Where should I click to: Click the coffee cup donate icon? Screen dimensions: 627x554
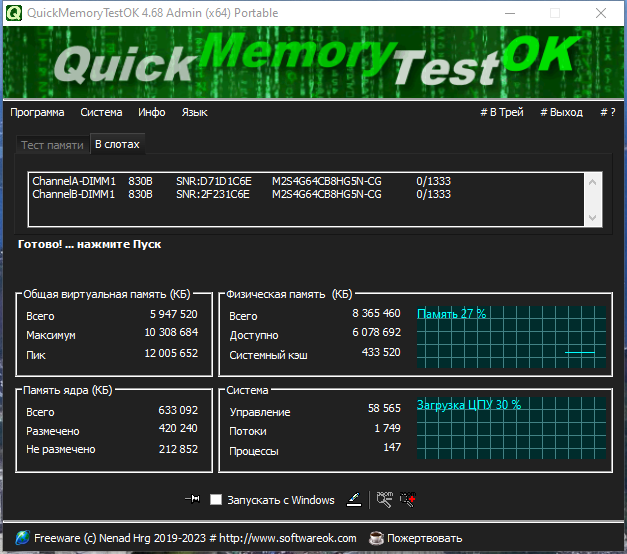pyautogui.click(x=376, y=538)
